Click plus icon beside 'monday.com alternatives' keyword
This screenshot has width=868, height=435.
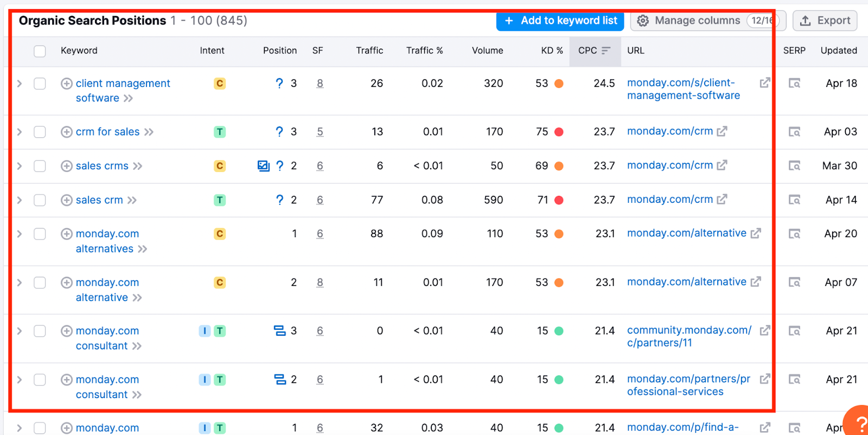(67, 234)
